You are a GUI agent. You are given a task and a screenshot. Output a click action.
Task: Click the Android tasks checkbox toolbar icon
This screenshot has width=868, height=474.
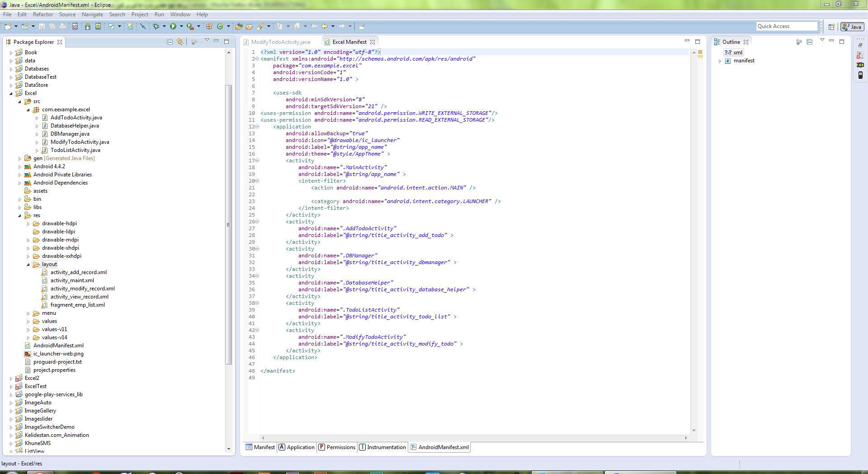[111, 26]
